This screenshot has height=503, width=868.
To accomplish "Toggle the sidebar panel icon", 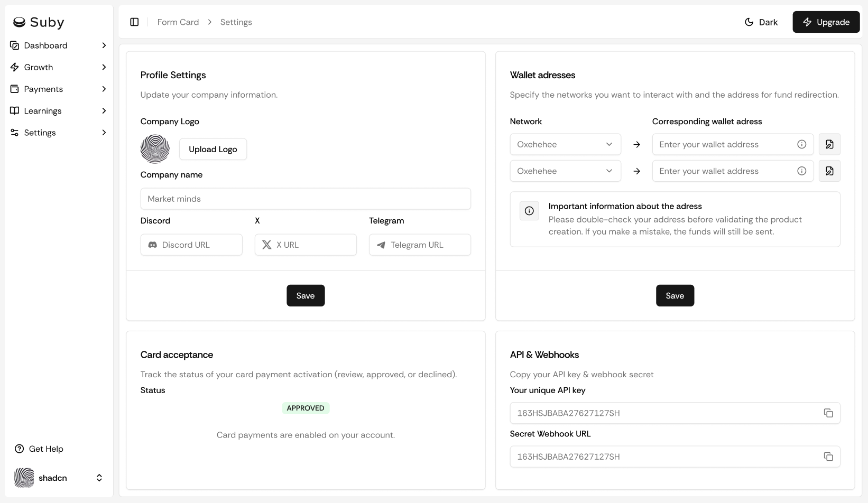I will (134, 22).
